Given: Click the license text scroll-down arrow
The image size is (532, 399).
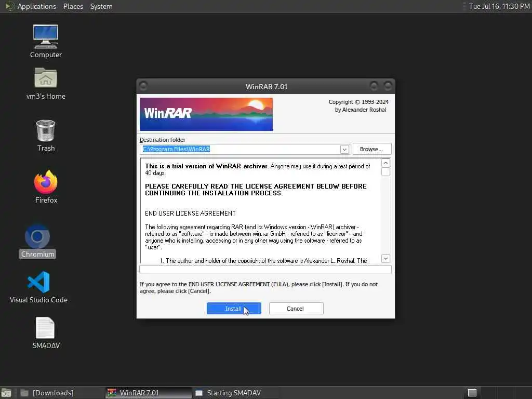Looking at the screenshot, I should pyautogui.click(x=385, y=258).
